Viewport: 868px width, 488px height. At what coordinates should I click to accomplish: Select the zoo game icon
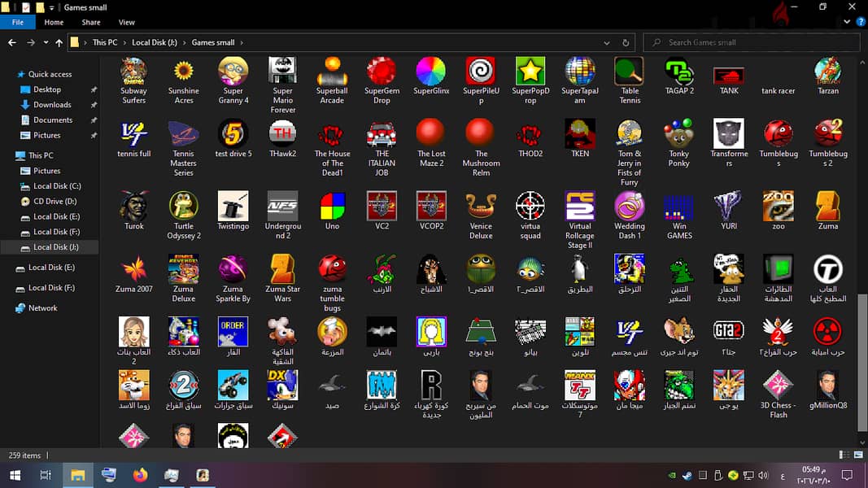(x=779, y=206)
